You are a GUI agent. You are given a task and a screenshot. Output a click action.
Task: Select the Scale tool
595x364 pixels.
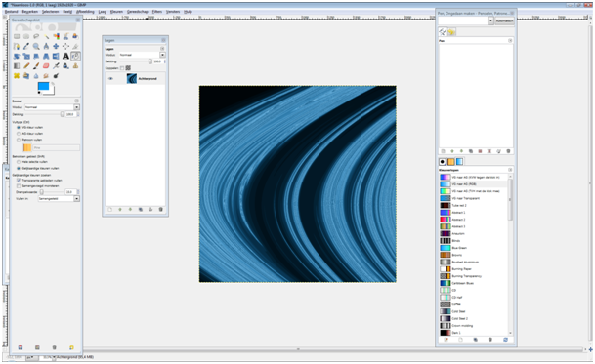point(26,57)
